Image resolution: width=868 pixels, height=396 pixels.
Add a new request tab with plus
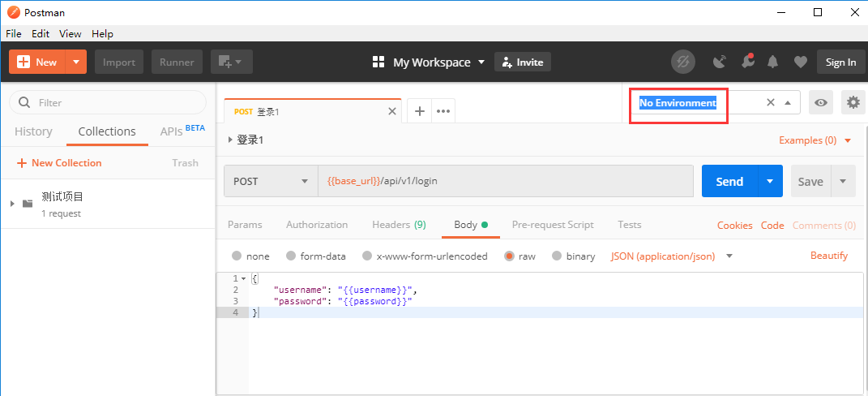pyautogui.click(x=420, y=111)
